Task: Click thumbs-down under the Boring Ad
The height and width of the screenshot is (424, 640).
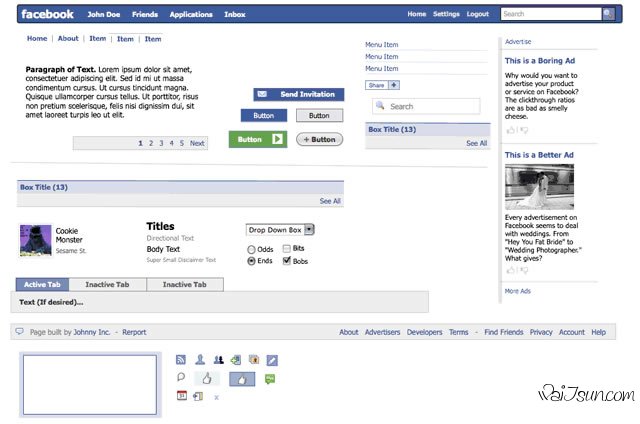Action: (x=524, y=130)
